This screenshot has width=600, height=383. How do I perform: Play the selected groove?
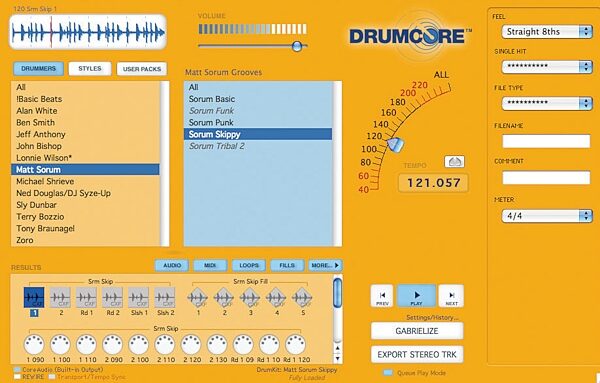pyautogui.click(x=416, y=296)
